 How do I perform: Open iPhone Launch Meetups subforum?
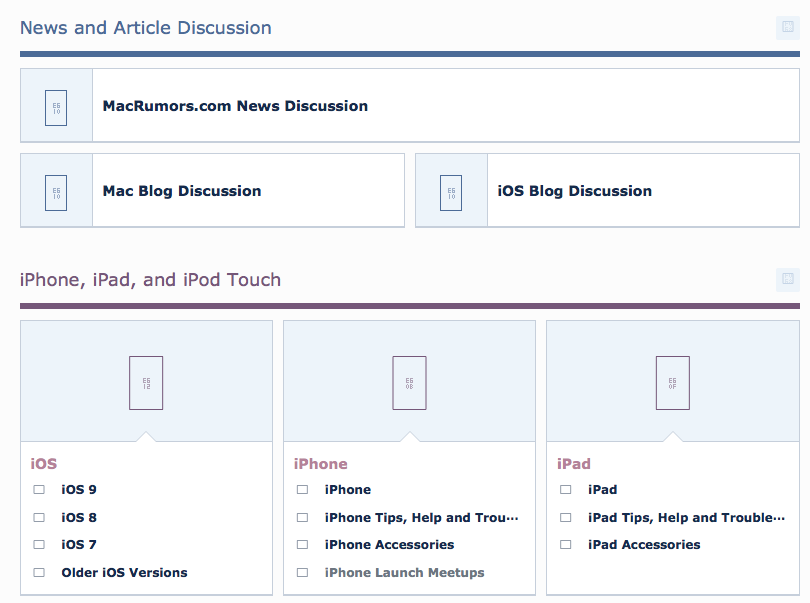[404, 573]
